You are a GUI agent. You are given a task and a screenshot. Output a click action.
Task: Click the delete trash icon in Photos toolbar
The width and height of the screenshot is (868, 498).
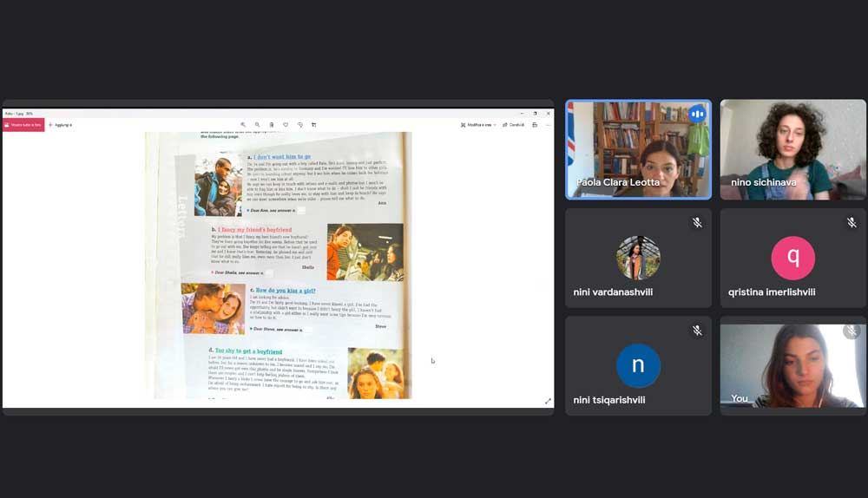(x=271, y=125)
